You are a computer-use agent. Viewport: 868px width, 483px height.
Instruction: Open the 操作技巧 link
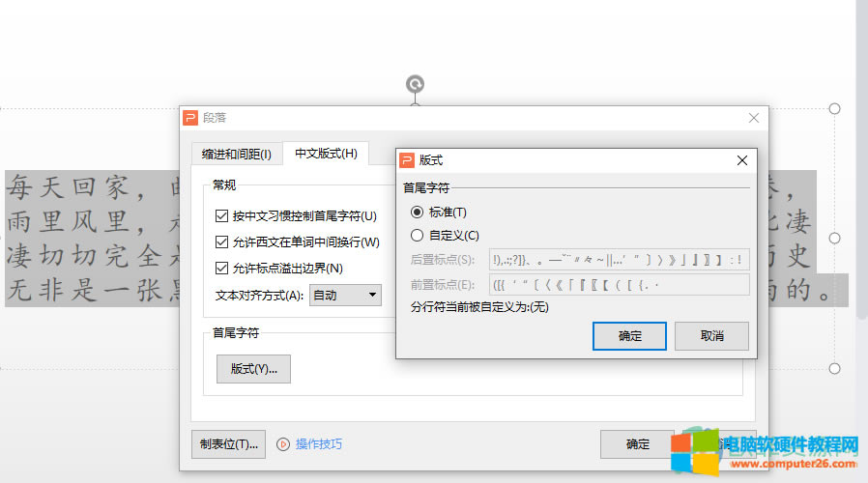[319, 444]
